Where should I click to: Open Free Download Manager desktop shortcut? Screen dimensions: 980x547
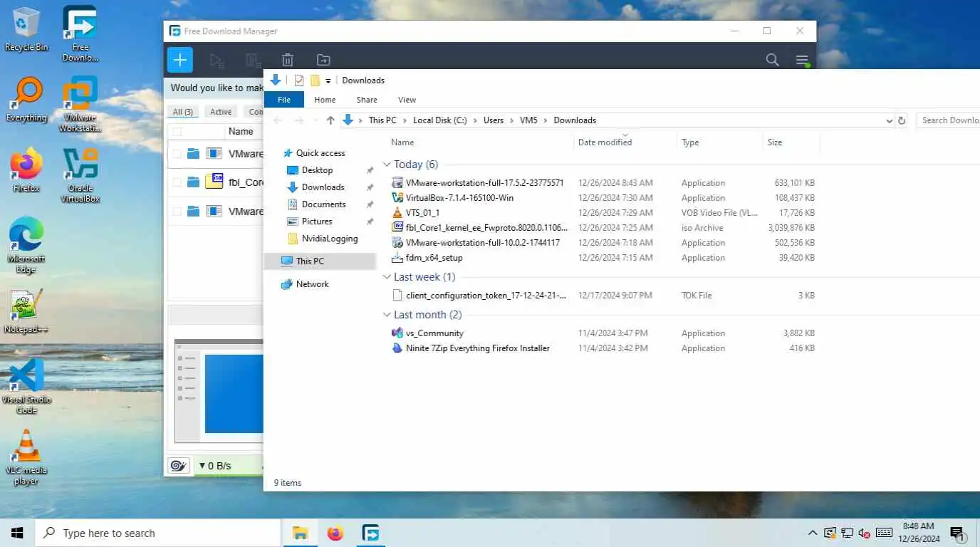(80, 33)
